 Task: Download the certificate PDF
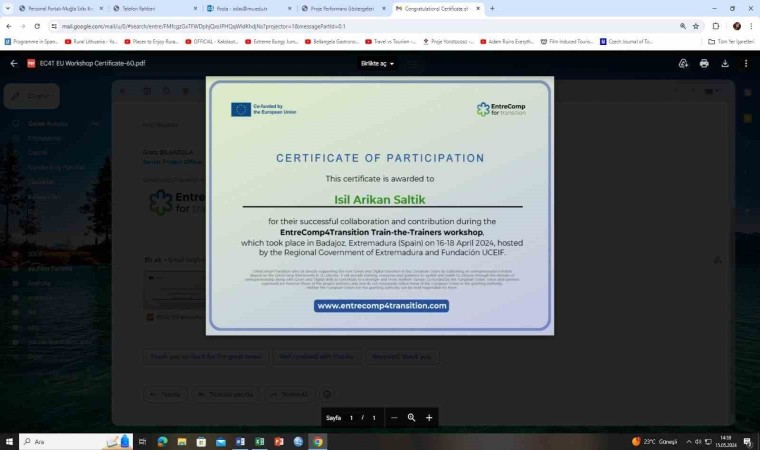pyautogui.click(x=725, y=63)
